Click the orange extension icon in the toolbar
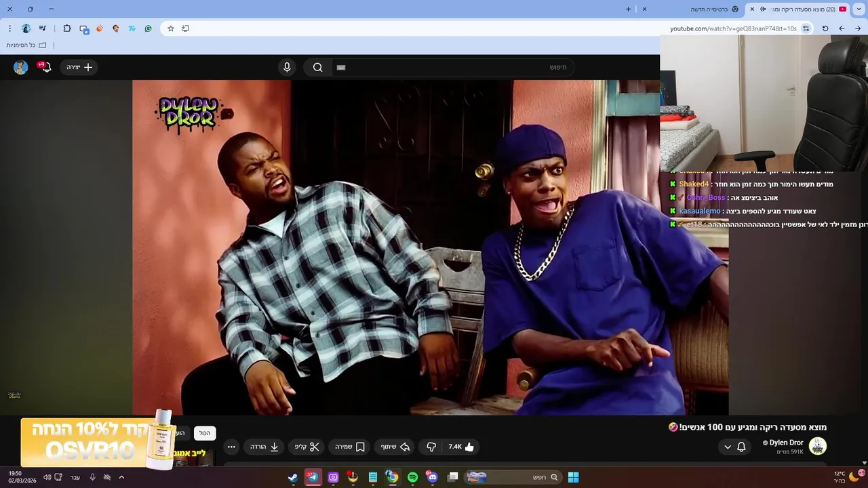Screen dimensions: 868x488 pos(100,28)
